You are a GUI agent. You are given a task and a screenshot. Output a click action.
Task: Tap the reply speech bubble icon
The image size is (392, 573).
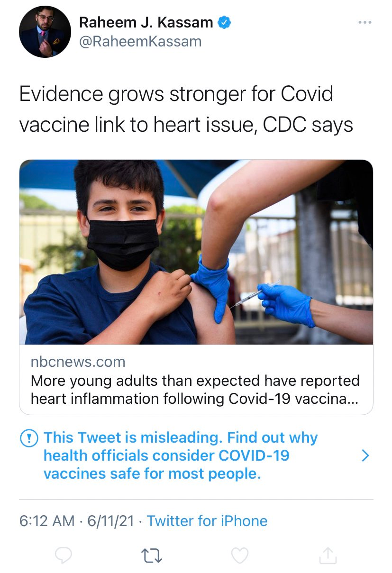pyautogui.click(x=63, y=555)
